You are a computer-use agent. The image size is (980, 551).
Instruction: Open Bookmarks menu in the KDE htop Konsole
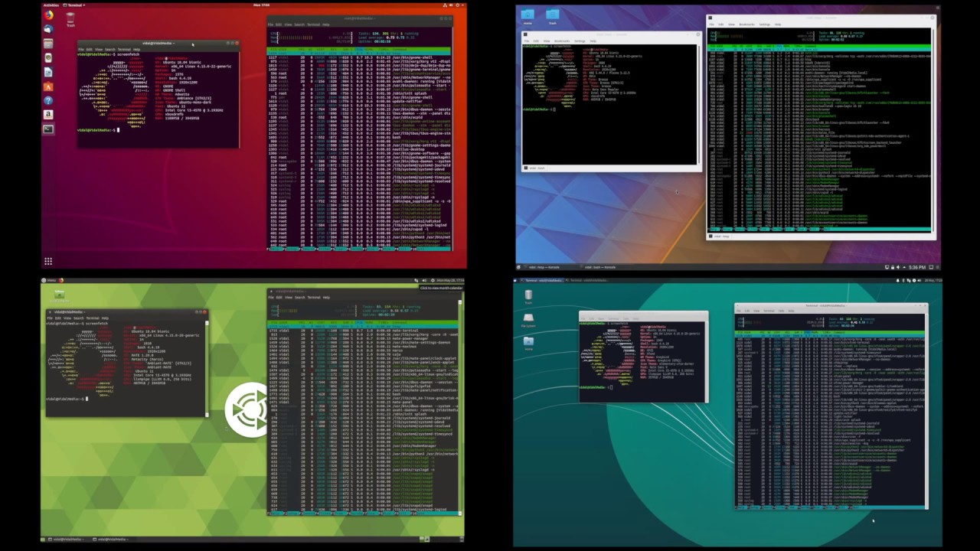(746, 24)
